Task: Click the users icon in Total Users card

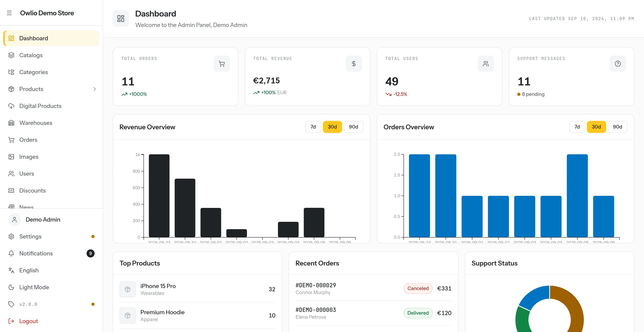Action: point(486,64)
